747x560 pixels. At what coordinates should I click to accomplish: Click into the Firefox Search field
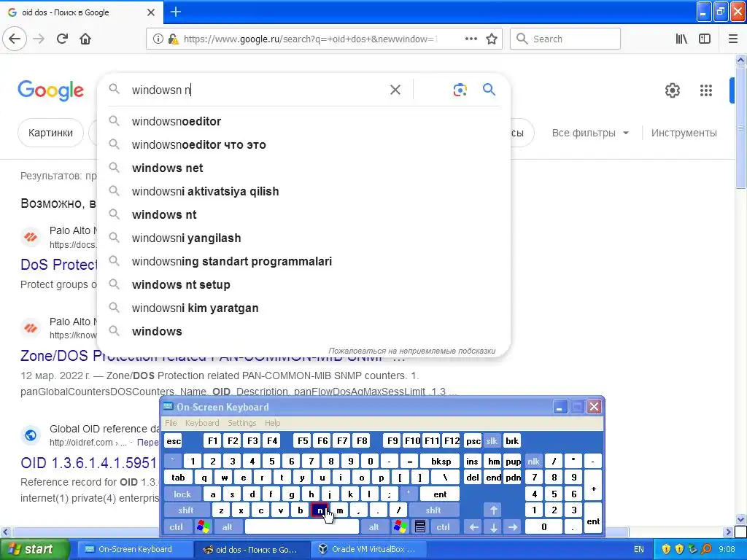point(565,39)
